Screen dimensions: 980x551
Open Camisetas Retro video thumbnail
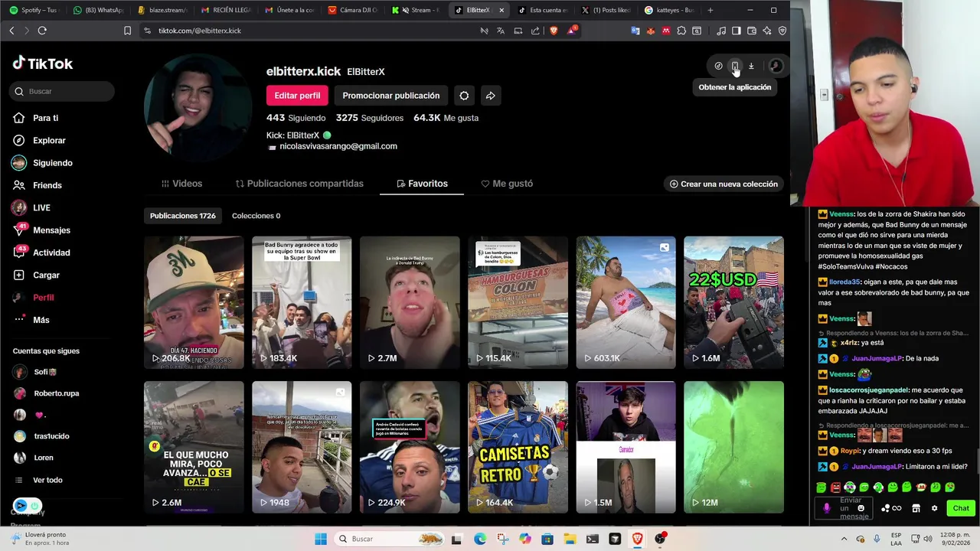518,447
